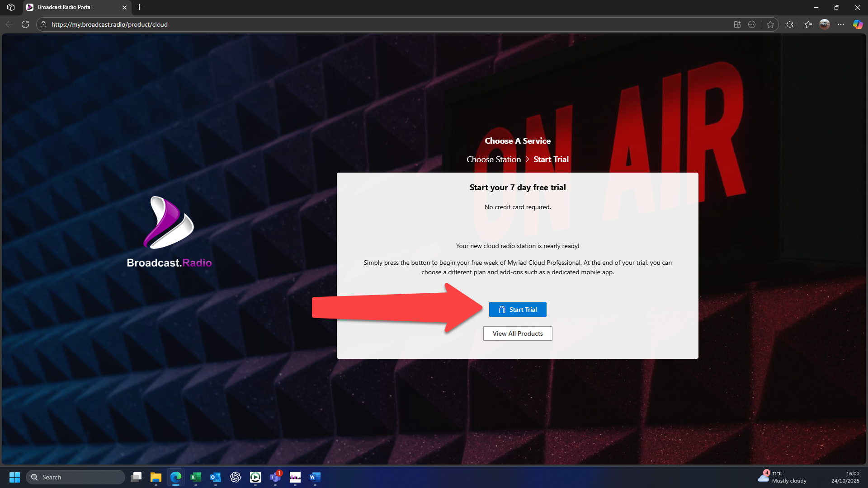Open tab actions menu

[x=11, y=7]
